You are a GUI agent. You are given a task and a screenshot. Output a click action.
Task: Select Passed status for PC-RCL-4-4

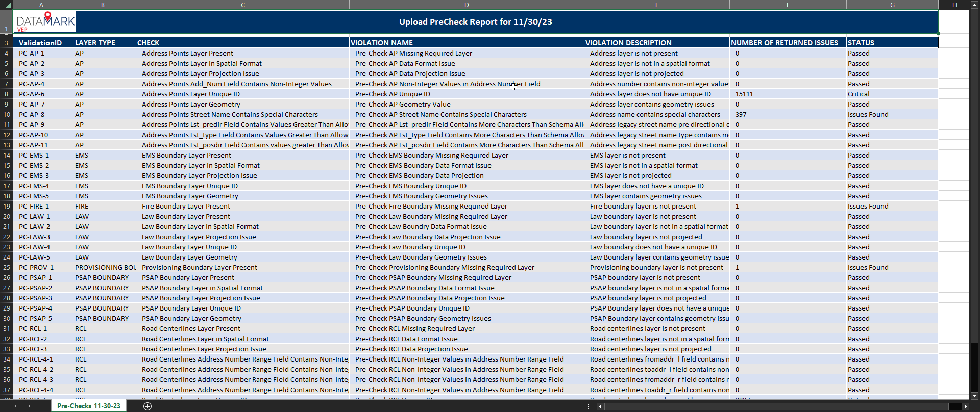pos(892,390)
